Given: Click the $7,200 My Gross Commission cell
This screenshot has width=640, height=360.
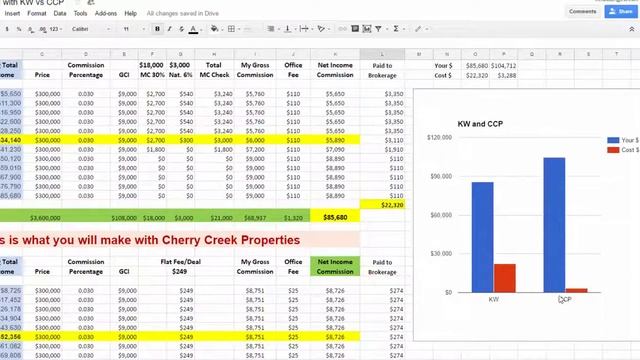Looking at the screenshot, I should point(255,149).
